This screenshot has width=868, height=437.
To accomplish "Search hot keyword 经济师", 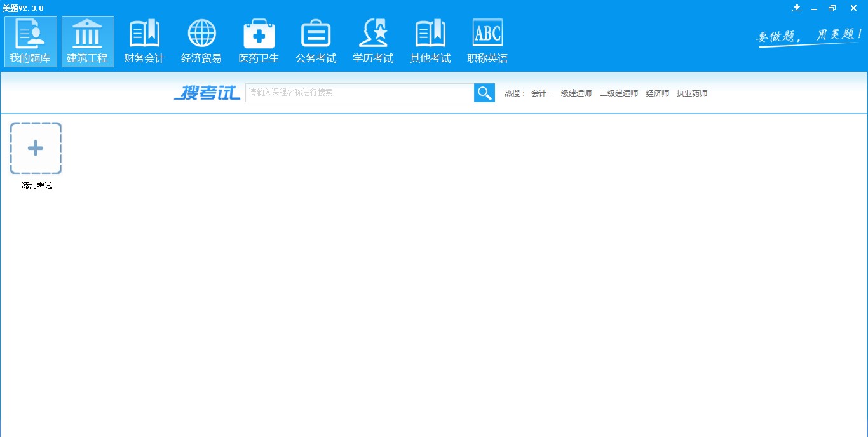I will (x=658, y=93).
